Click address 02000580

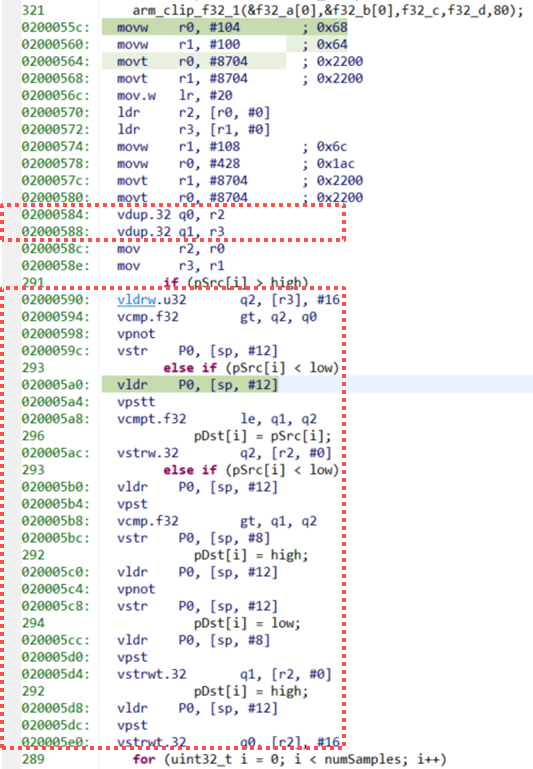[x=55, y=198]
